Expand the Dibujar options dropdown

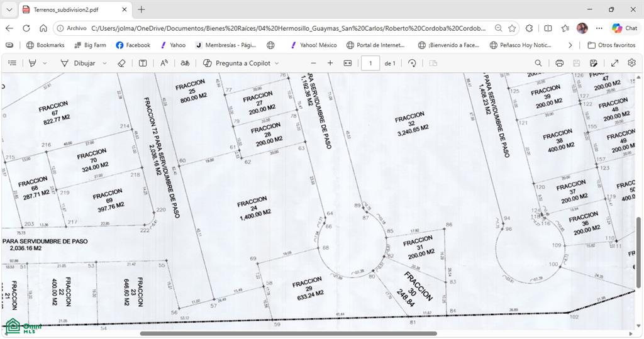pyautogui.click(x=104, y=64)
